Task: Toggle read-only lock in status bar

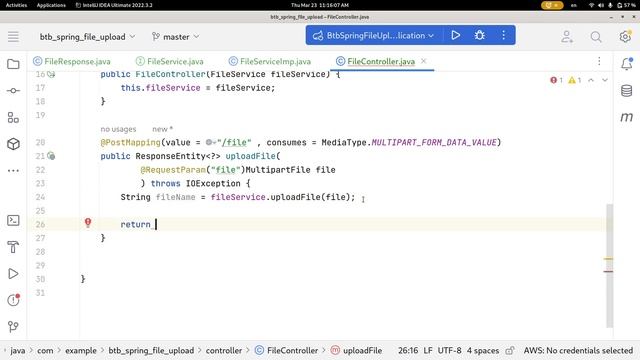Action: [x=510, y=351]
